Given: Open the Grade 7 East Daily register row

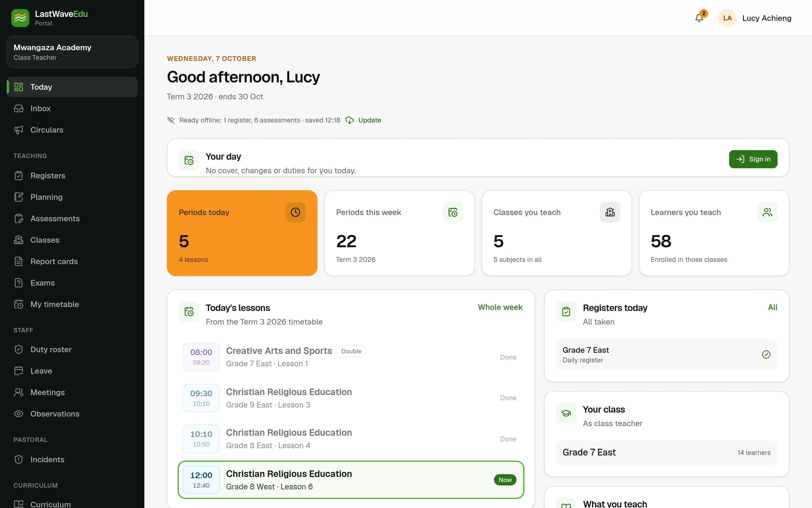Looking at the screenshot, I should point(667,355).
